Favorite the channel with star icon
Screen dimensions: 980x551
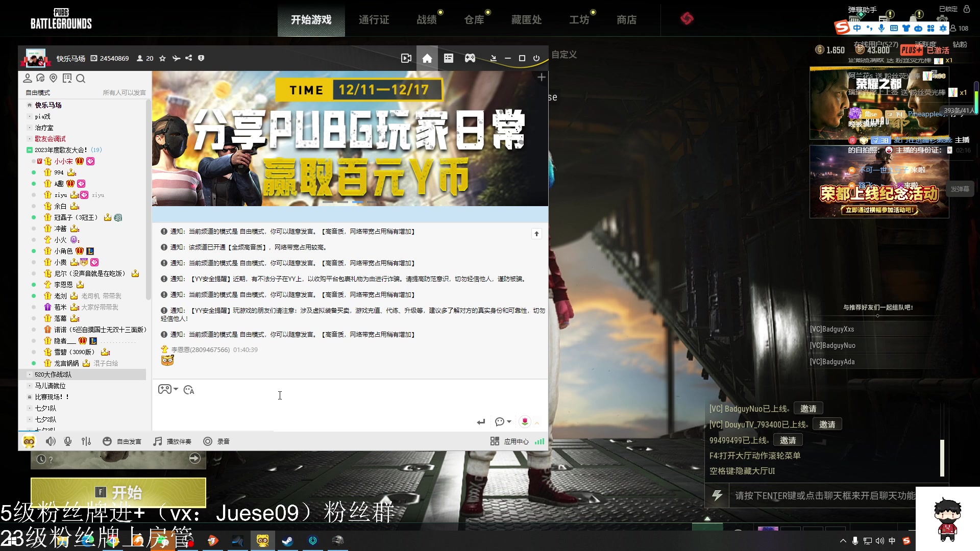pos(162,58)
